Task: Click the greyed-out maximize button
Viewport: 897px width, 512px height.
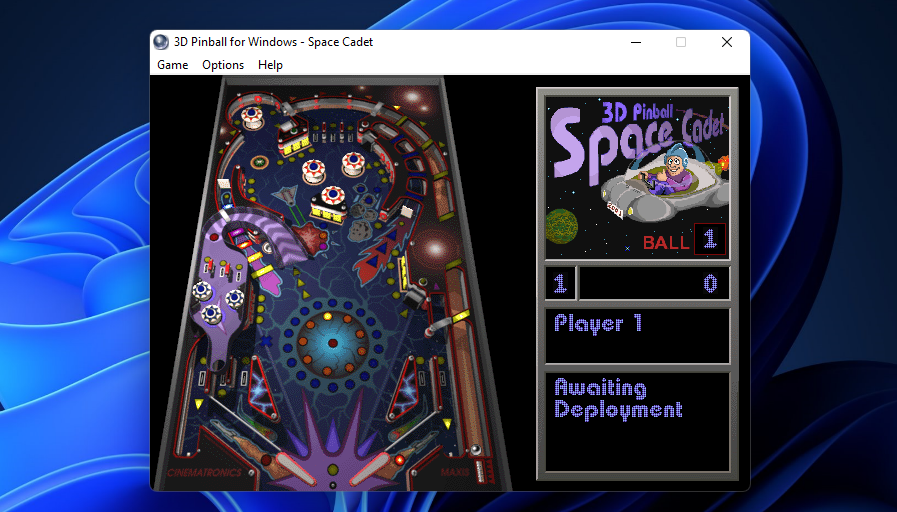Action: click(x=681, y=42)
